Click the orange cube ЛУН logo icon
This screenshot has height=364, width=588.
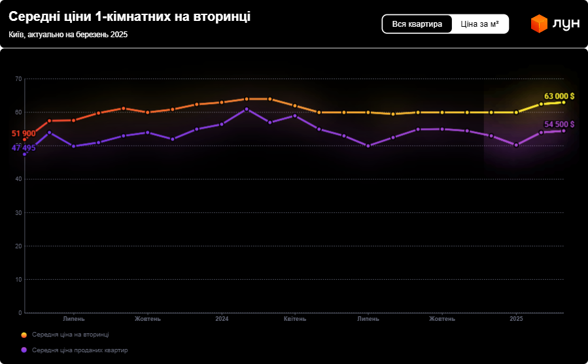pyautogui.click(x=538, y=24)
